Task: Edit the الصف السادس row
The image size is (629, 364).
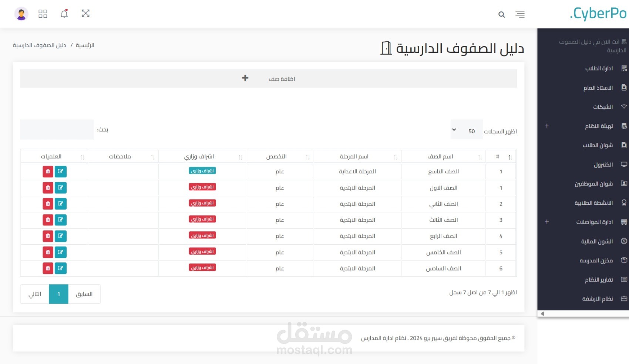Action: point(61,268)
